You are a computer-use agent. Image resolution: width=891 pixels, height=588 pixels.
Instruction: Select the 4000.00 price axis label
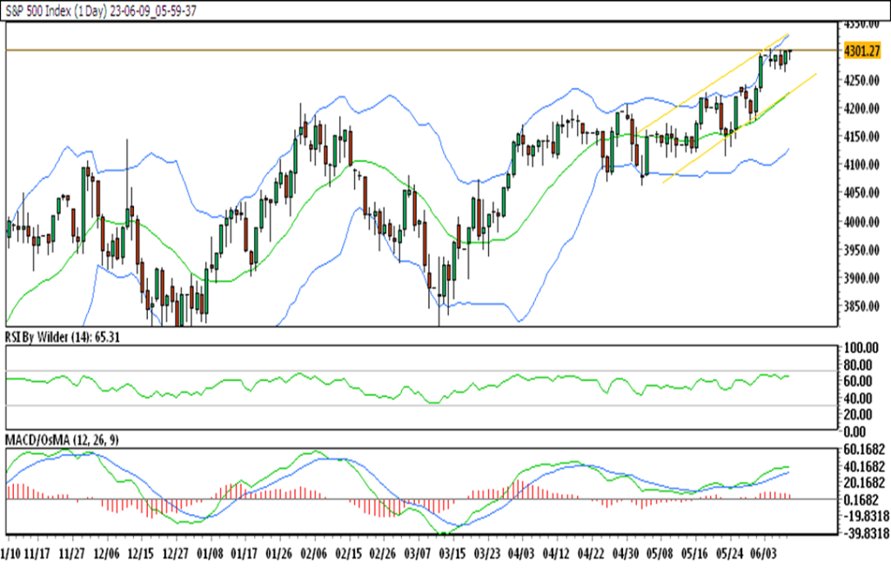tap(861, 222)
